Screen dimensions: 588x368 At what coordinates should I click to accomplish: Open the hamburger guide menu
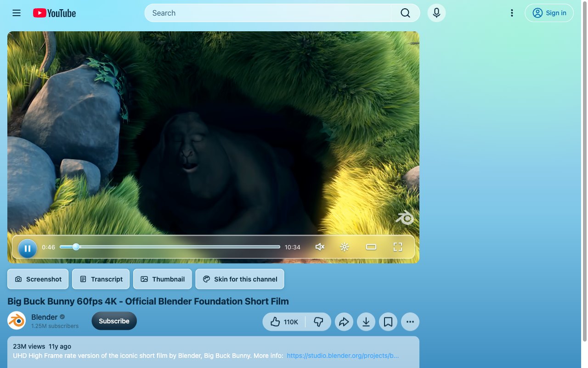tap(17, 13)
